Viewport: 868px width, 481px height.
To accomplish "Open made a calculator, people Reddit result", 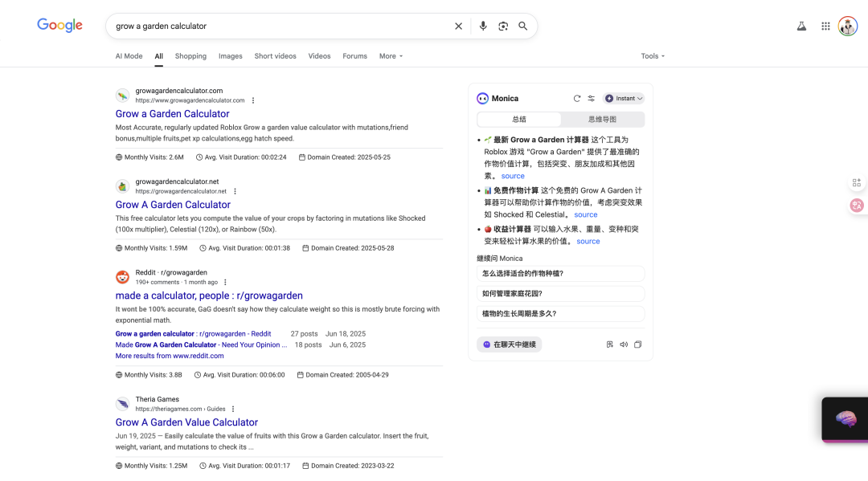I will (x=209, y=296).
